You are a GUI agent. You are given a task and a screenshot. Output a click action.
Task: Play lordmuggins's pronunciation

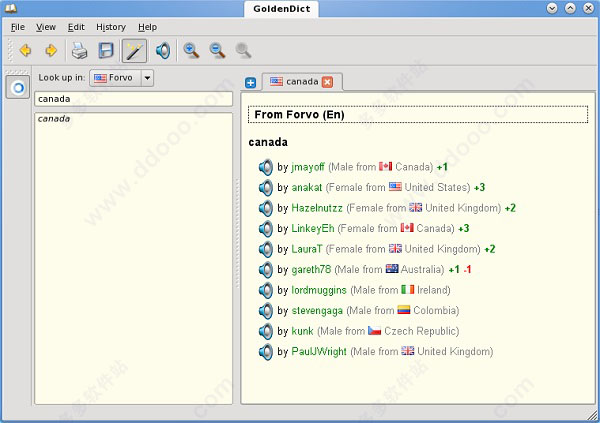coord(266,290)
